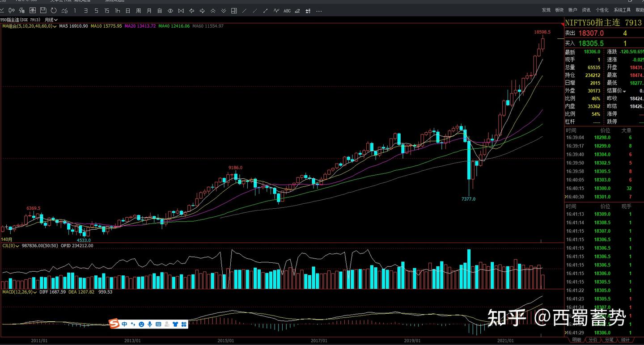
Task: Select the weekly (周) K-line period
Action: (138, 10)
